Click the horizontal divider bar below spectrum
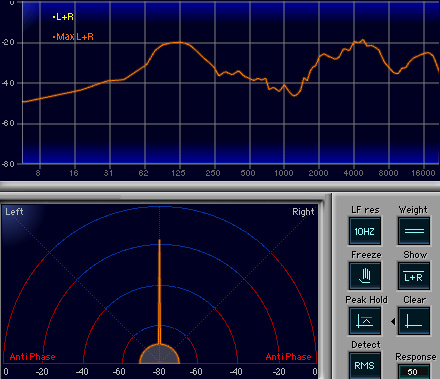This screenshot has width=440, height=379. click(220, 186)
